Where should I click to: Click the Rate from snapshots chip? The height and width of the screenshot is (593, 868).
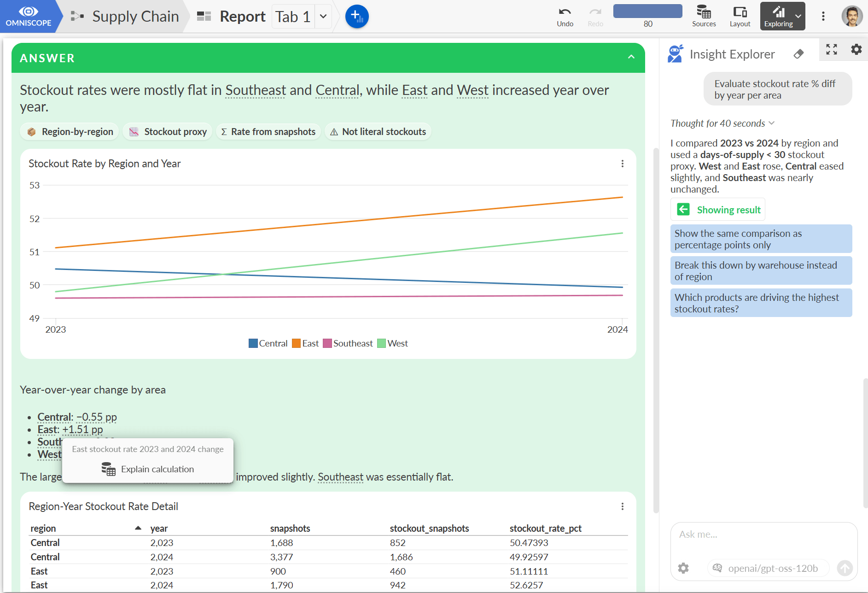(x=268, y=132)
